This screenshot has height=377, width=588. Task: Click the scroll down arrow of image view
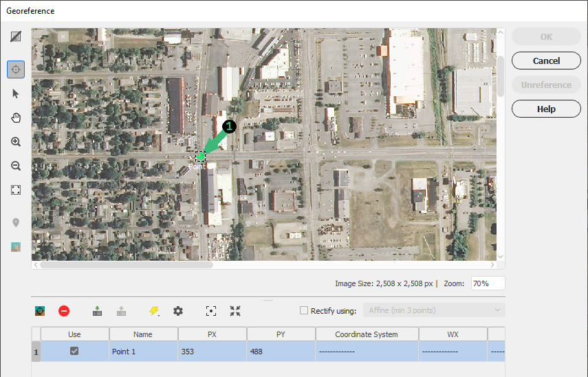click(x=501, y=257)
